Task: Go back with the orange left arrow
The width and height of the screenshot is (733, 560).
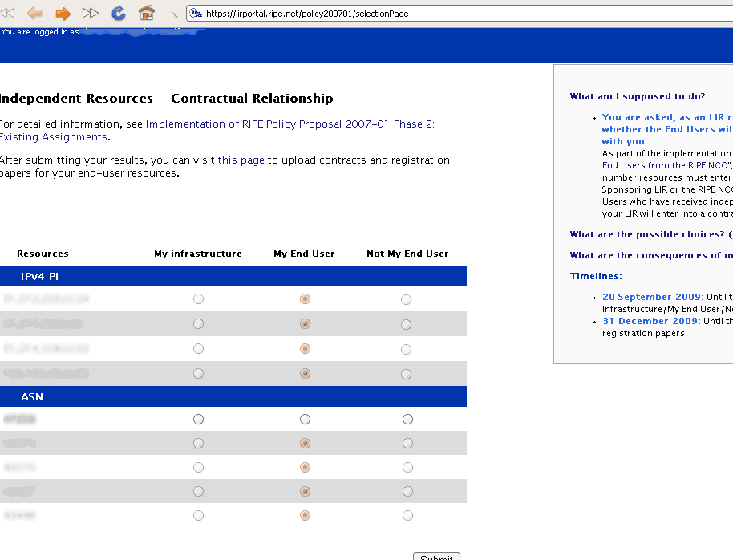Action: coord(34,13)
